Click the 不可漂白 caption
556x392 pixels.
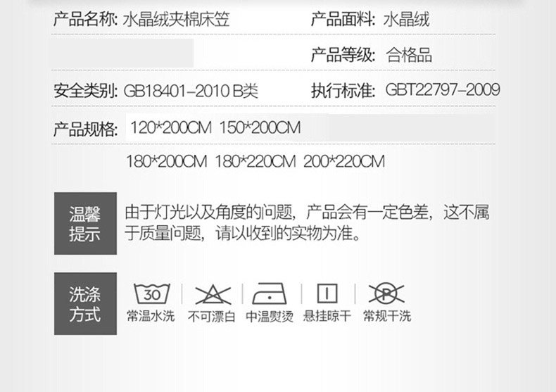[212, 316]
